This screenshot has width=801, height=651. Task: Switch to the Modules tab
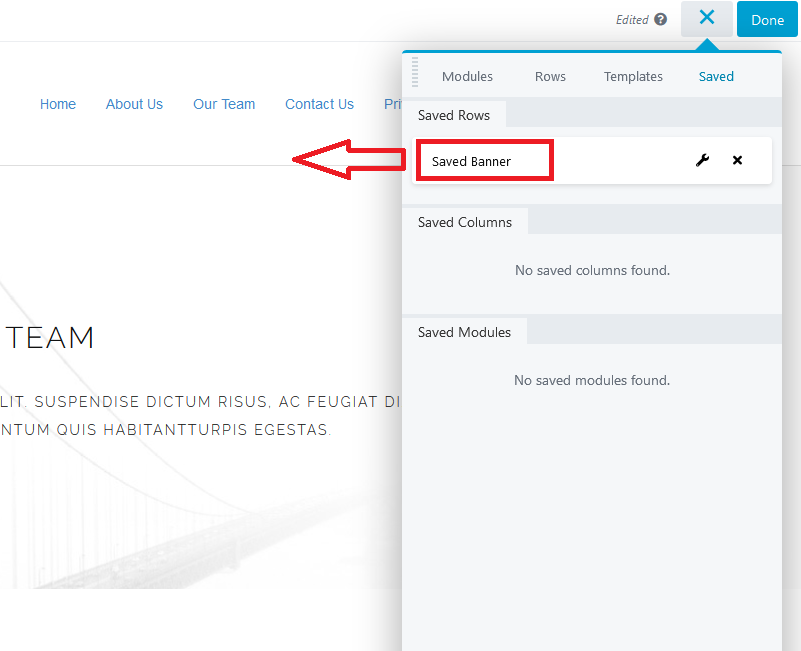pos(467,76)
